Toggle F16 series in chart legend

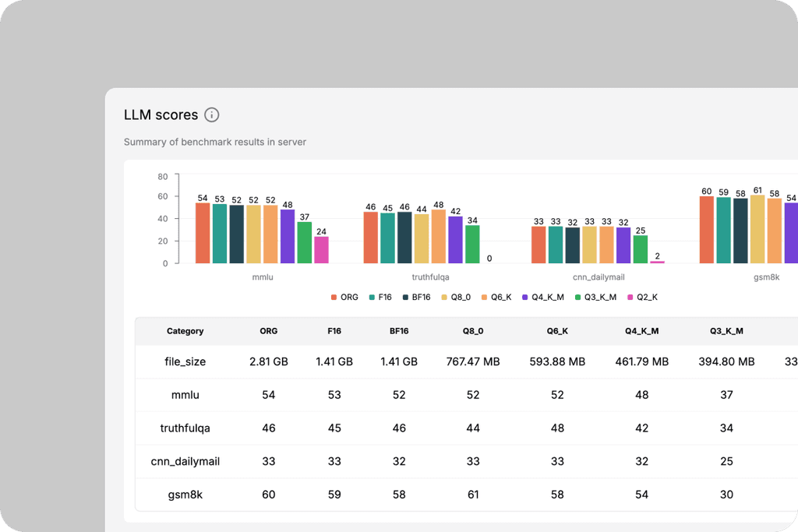click(x=380, y=297)
